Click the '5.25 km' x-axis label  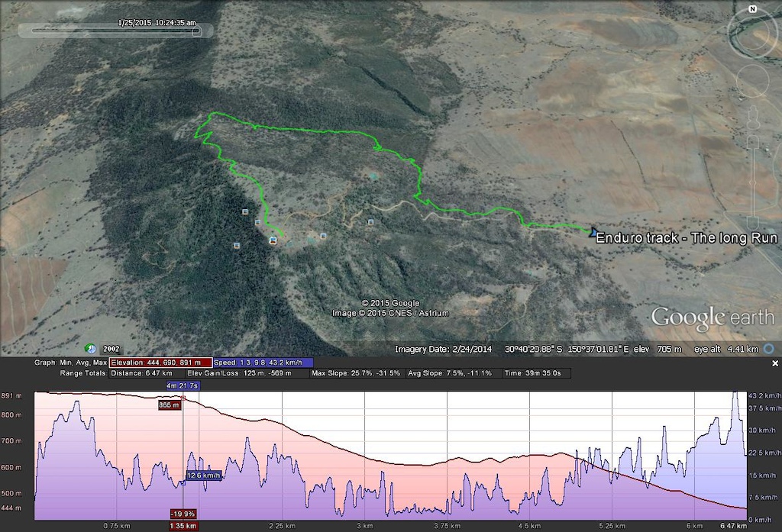(612, 526)
